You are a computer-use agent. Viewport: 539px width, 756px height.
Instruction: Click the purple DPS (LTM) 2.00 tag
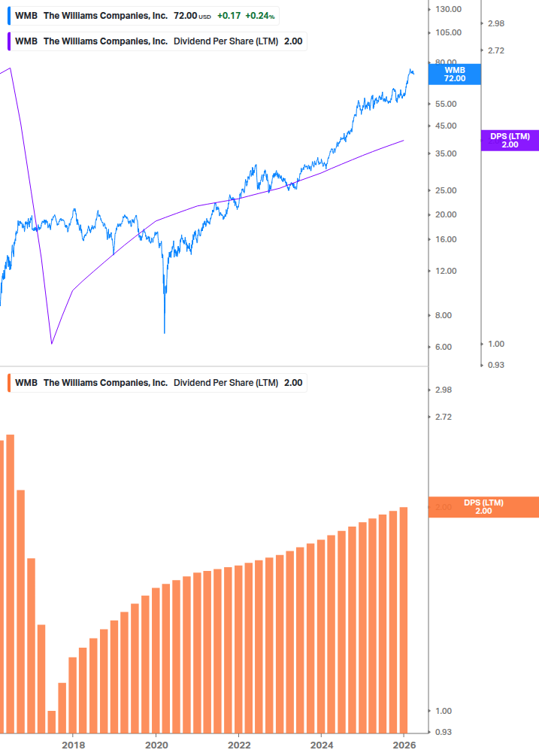coord(510,141)
